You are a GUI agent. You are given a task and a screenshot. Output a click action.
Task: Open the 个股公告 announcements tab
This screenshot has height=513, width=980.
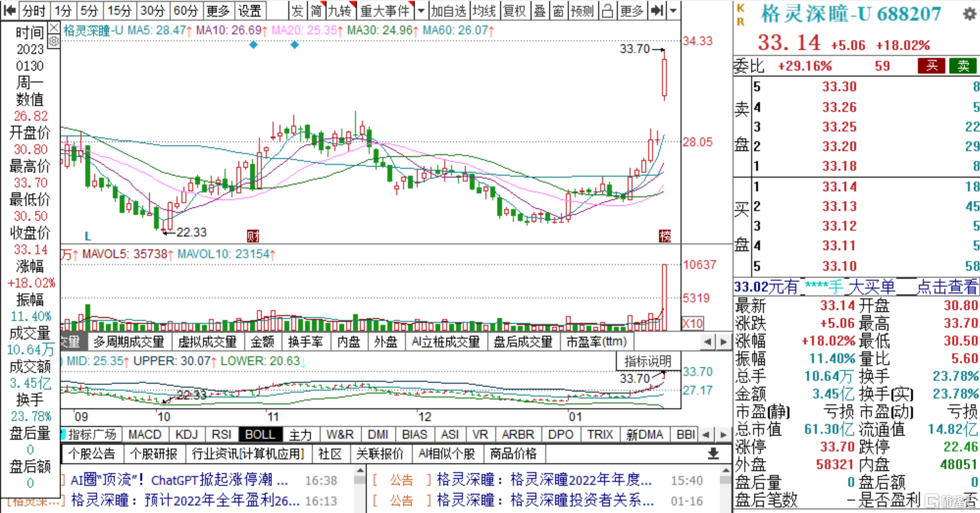[92, 454]
